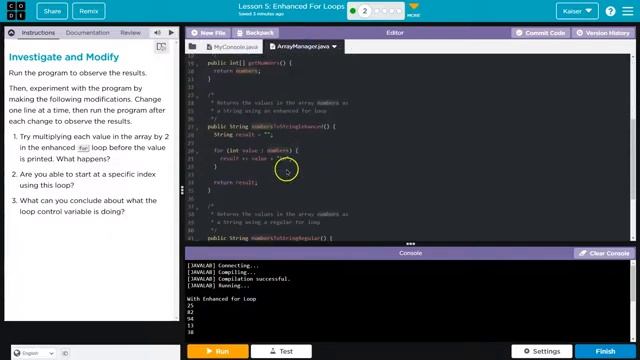640x360 pixels.
Task: Open the help question mark icon
Action: (x=610, y=11)
